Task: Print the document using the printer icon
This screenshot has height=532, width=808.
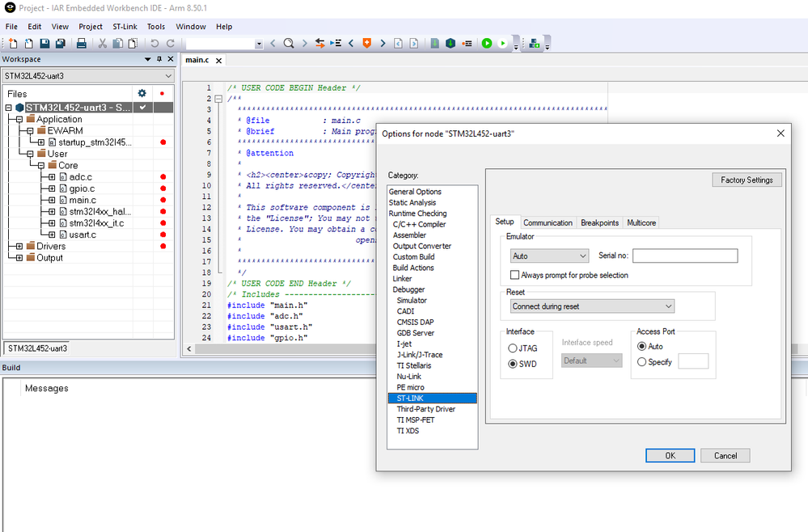Action: coord(82,44)
